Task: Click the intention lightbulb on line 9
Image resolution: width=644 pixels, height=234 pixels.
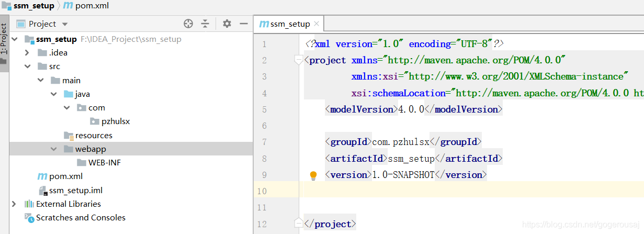Action: 313,175
